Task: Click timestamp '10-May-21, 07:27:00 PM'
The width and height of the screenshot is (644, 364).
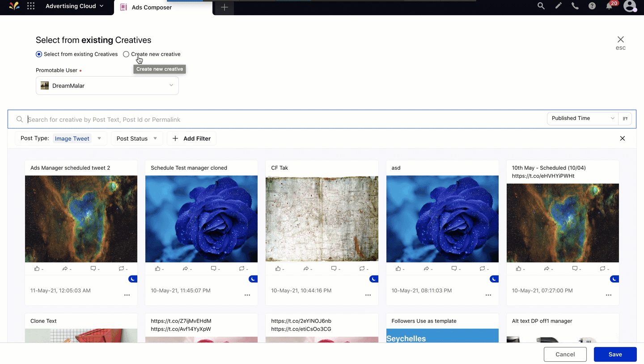Action: point(542,291)
